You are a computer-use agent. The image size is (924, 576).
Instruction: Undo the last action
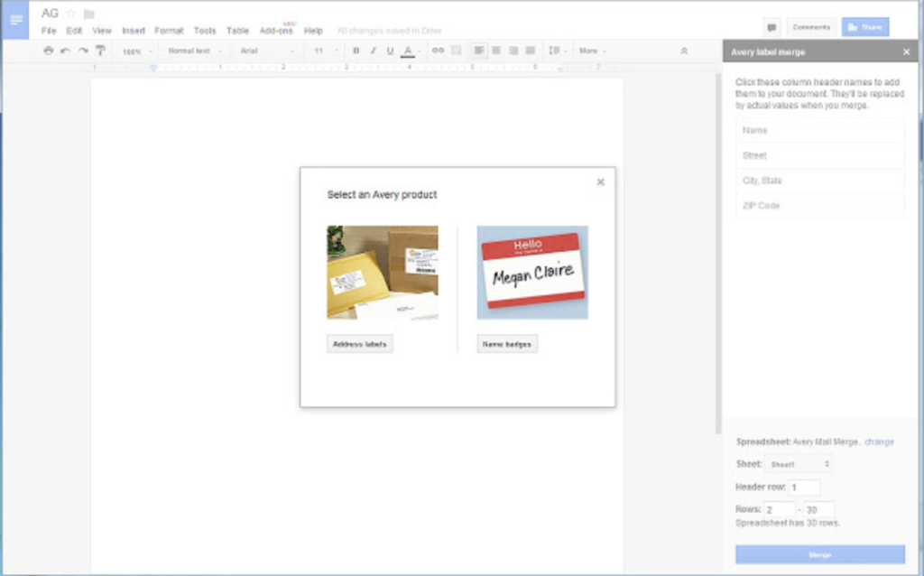click(63, 51)
